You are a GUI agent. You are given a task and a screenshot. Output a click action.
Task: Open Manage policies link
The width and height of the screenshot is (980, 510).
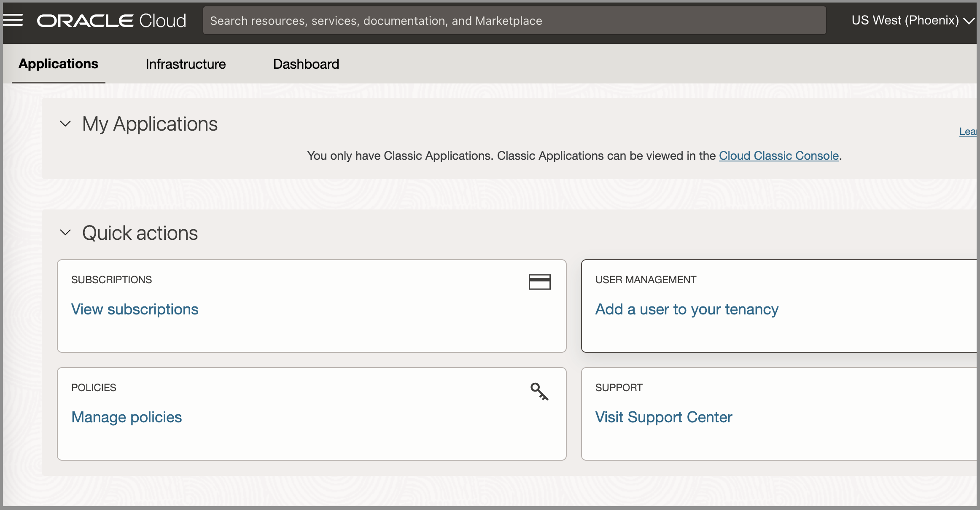click(127, 417)
